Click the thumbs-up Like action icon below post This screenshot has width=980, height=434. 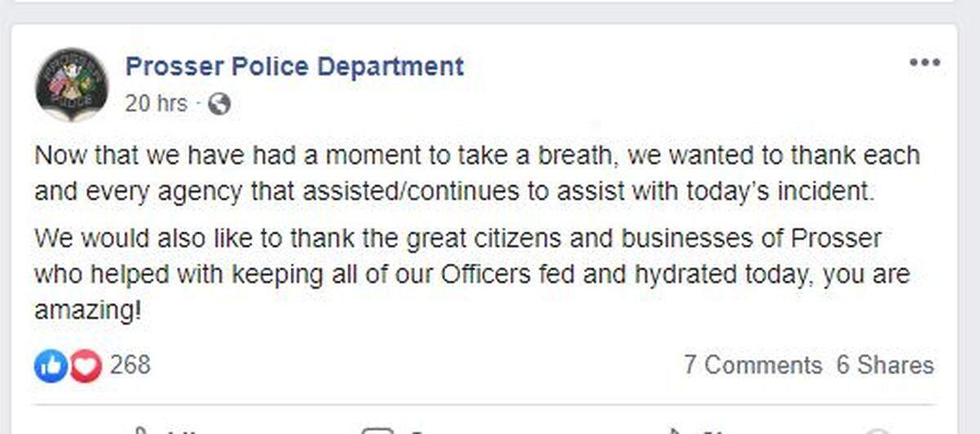(x=139, y=430)
